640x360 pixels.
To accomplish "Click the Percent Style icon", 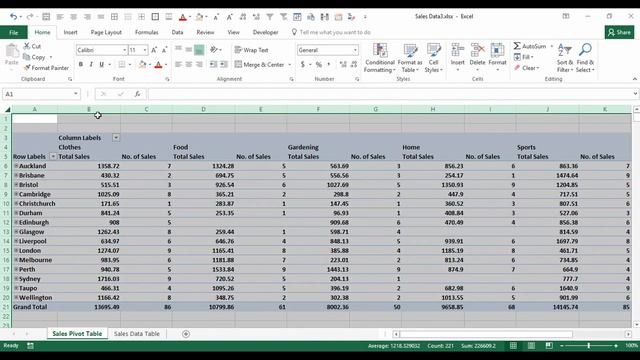I will 319,64.
